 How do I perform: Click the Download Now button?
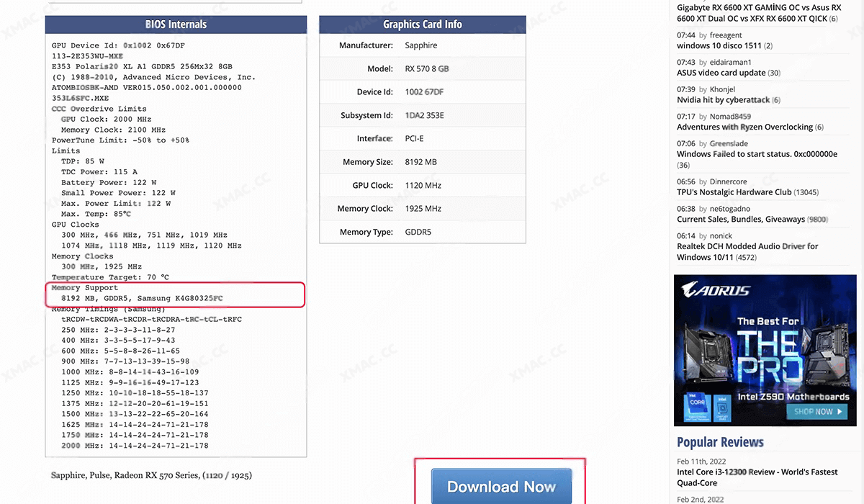(x=501, y=486)
